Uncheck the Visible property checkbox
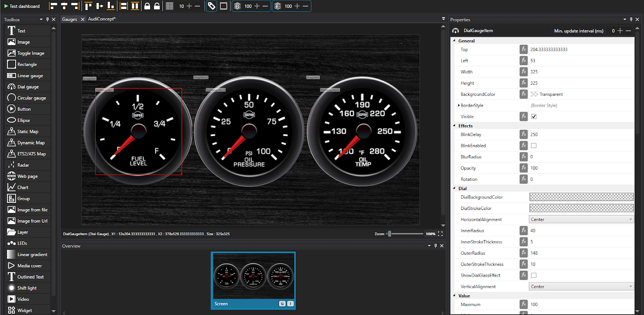This screenshot has height=315, width=644. (x=534, y=116)
